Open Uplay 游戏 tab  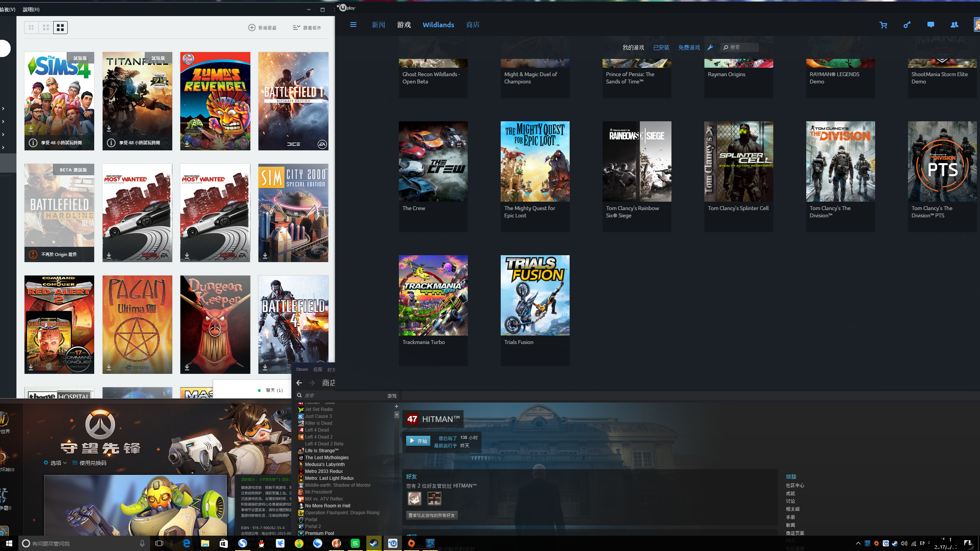[404, 25]
